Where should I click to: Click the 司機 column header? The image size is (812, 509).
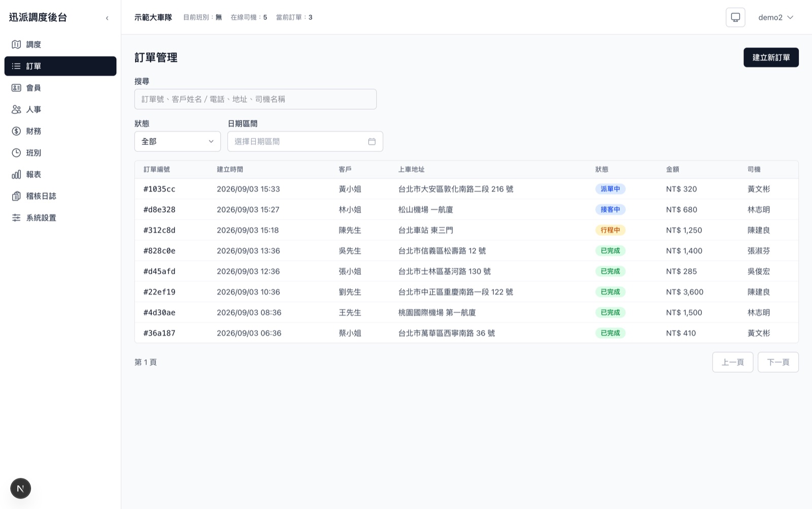754,170
